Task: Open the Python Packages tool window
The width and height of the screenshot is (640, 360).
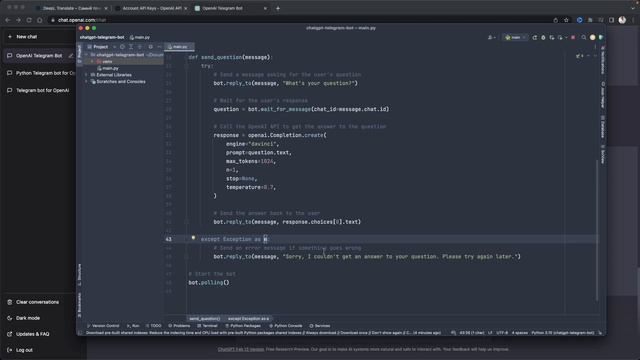Action: point(243,326)
